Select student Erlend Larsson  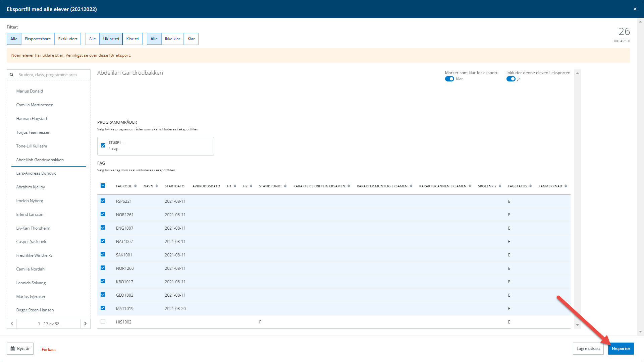(x=30, y=215)
